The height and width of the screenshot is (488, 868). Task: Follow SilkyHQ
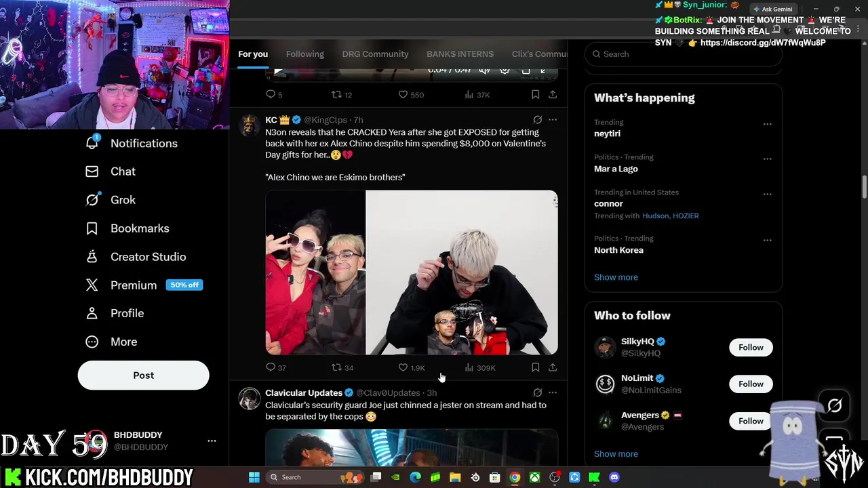click(x=751, y=347)
